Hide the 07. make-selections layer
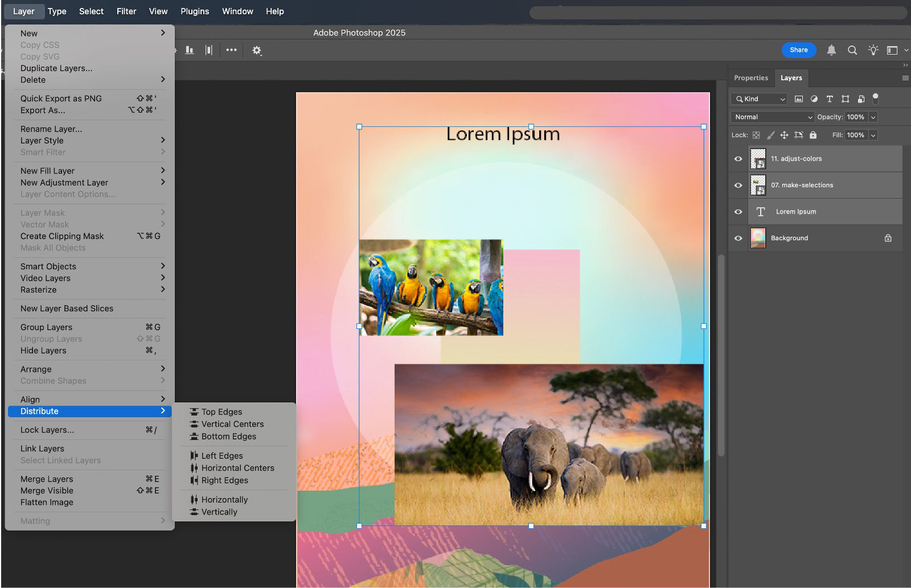This screenshot has height=588, width=911. 738,185
